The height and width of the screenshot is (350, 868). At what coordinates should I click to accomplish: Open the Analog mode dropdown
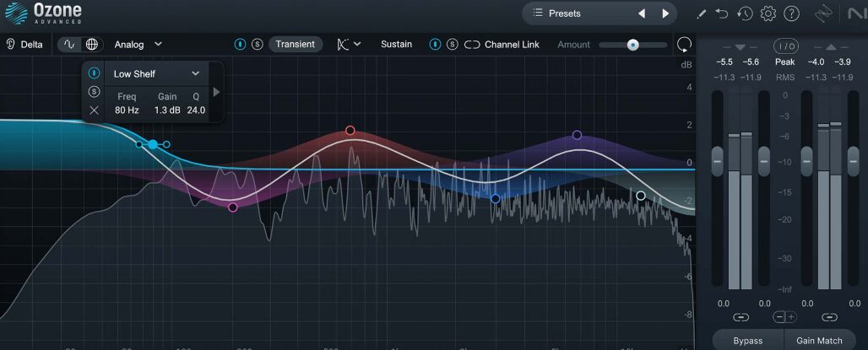pyautogui.click(x=138, y=44)
